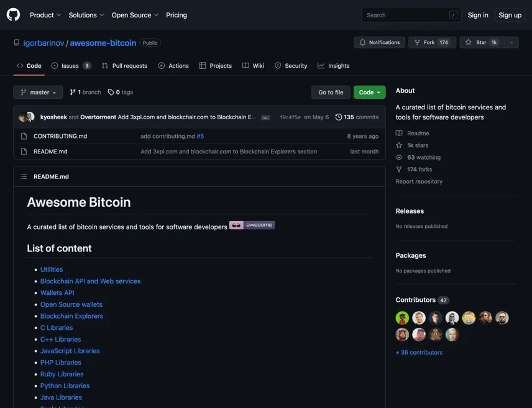The width and height of the screenshot is (532, 408).
Task: Open the Code tab
Action: tap(29, 66)
